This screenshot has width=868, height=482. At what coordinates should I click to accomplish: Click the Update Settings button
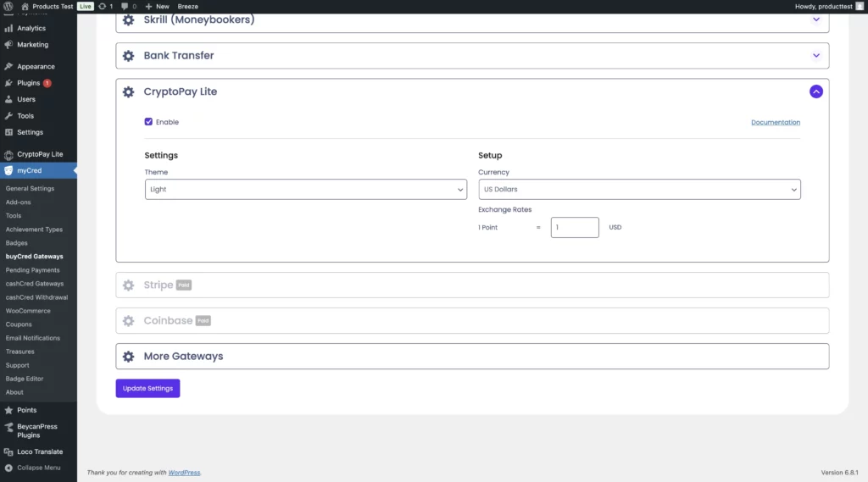click(x=147, y=388)
